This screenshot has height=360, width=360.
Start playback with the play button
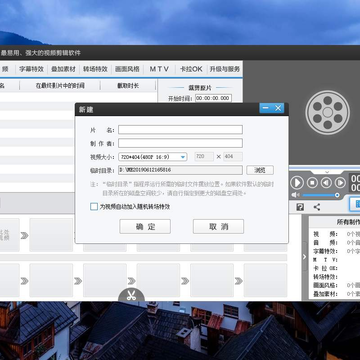[x=296, y=183]
